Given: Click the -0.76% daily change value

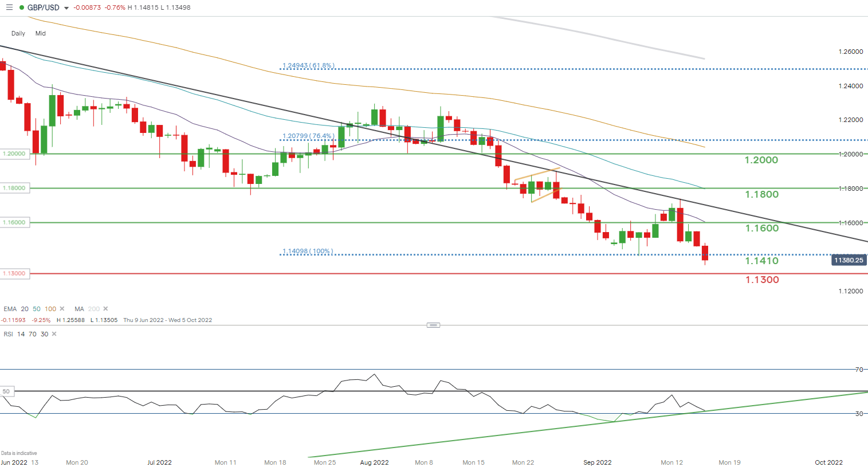Looking at the screenshot, I should [115, 8].
